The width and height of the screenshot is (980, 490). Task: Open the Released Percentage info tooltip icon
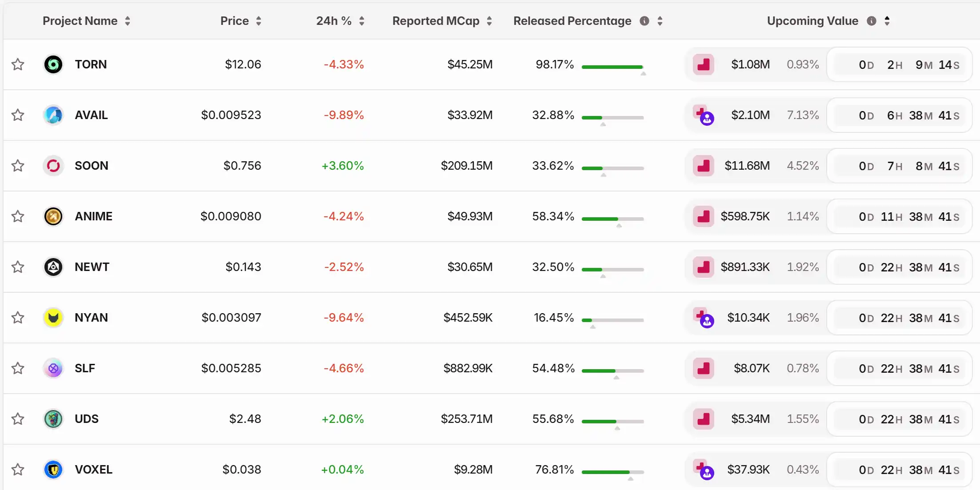(644, 21)
